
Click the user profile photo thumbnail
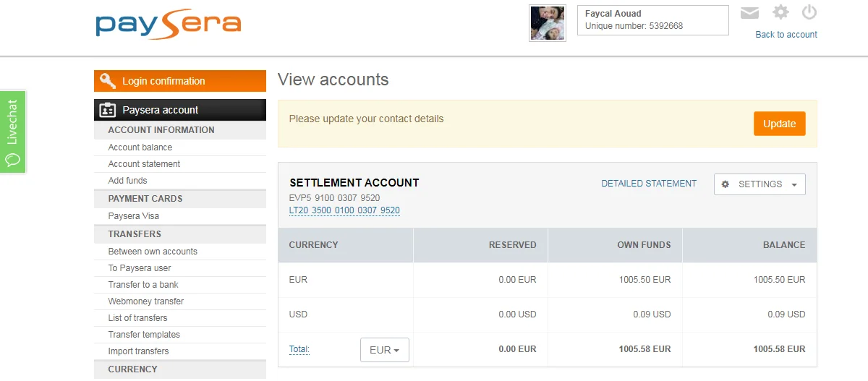[548, 23]
